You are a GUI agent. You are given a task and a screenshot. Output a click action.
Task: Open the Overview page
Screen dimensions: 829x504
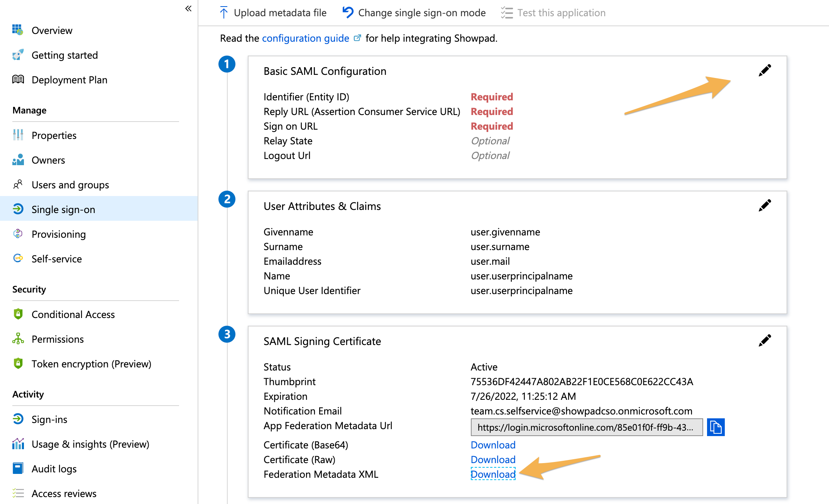click(52, 30)
